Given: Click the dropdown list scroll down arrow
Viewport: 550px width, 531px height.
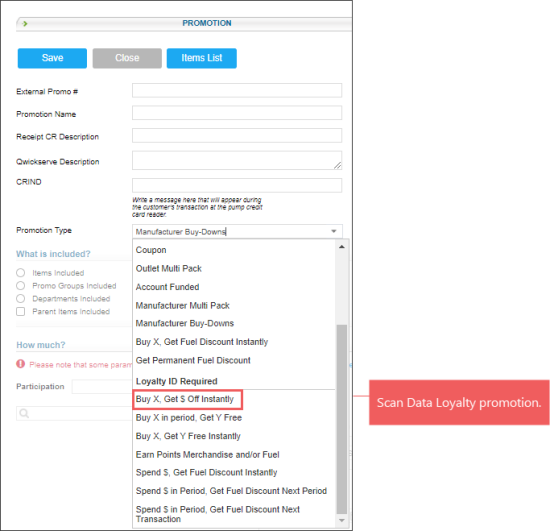Looking at the screenshot, I should (x=342, y=520).
